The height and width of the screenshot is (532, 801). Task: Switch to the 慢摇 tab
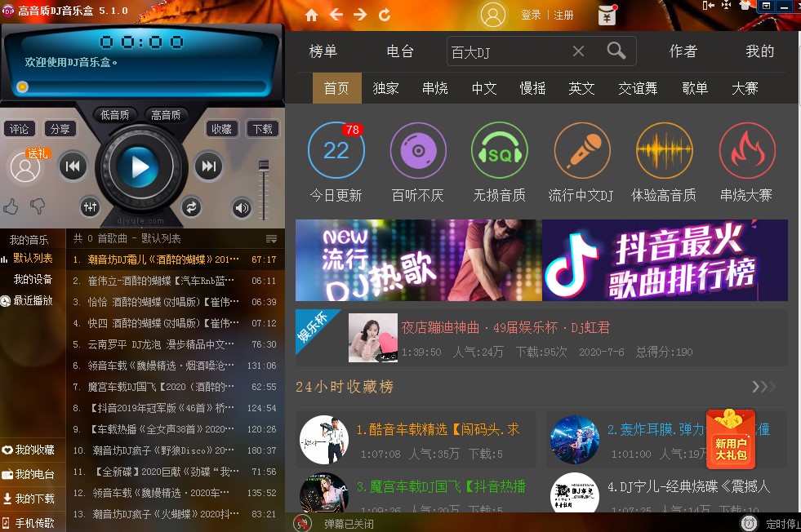(532, 88)
